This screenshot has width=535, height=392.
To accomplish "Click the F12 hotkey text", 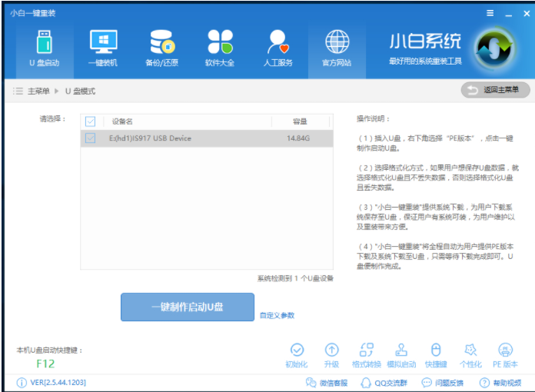I will pos(45,364).
